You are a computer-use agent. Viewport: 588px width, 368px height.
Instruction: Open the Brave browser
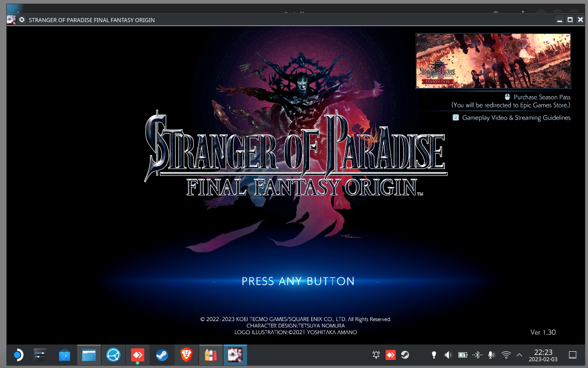click(187, 355)
